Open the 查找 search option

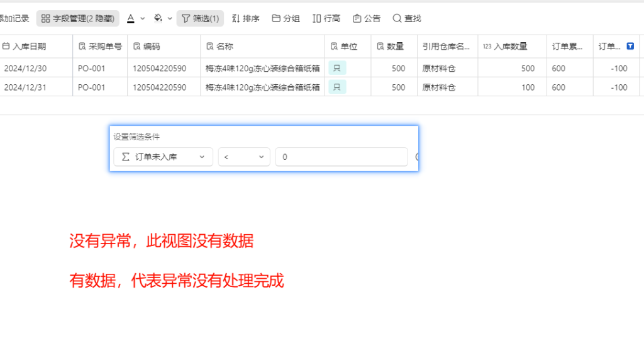pyautogui.click(x=407, y=18)
